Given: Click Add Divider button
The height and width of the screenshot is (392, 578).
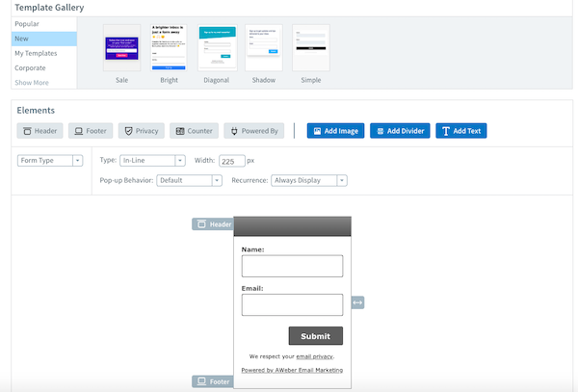Looking at the screenshot, I should click(399, 130).
